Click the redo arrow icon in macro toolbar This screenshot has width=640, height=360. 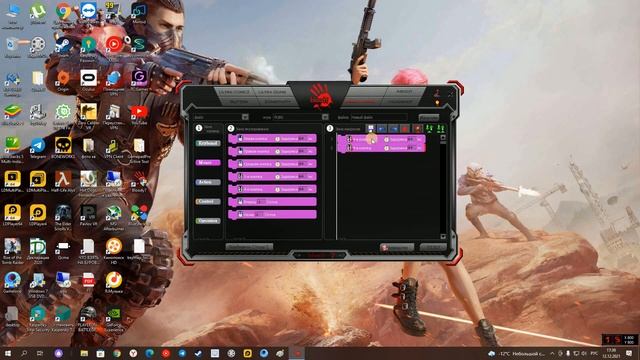click(393, 129)
